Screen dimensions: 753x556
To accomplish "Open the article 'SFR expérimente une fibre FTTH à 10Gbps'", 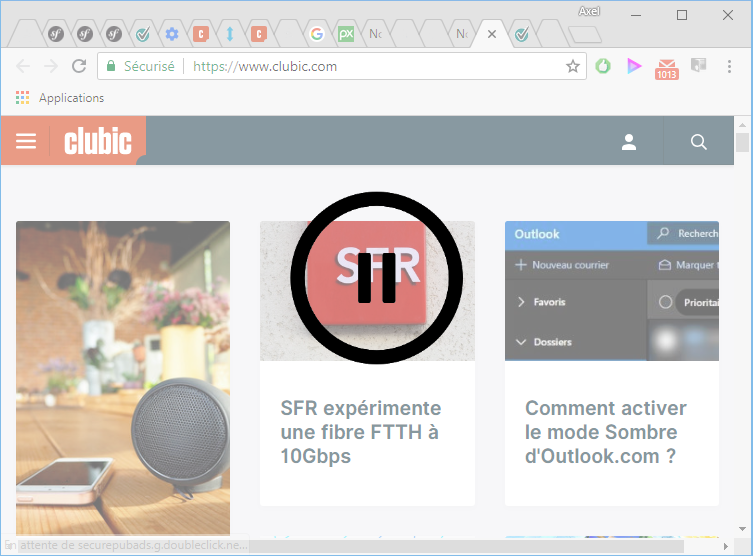I will tap(361, 432).
